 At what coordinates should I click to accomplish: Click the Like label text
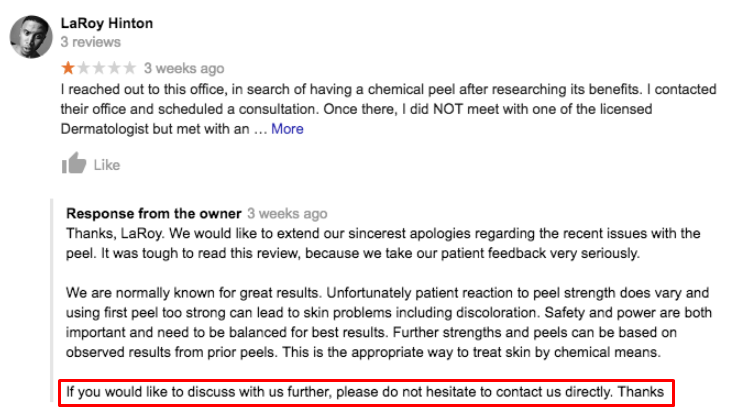click(106, 165)
